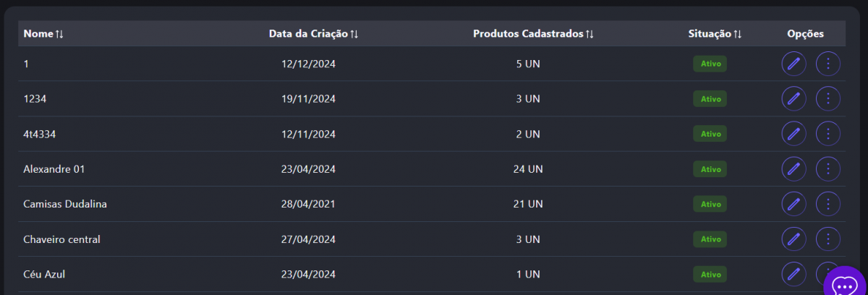Image resolution: width=868 pixels, height=295 pixels.
Task: Edit the Alexandre 01 row
Action: click(793, 168)
